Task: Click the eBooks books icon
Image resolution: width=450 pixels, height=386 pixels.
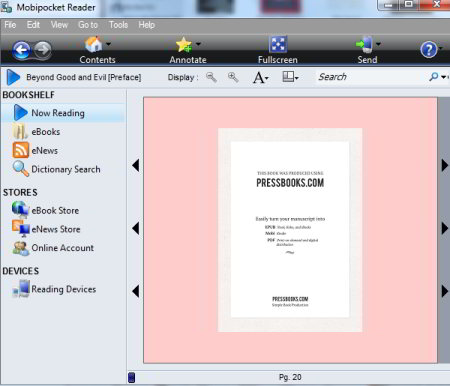Action: [20, 131]
